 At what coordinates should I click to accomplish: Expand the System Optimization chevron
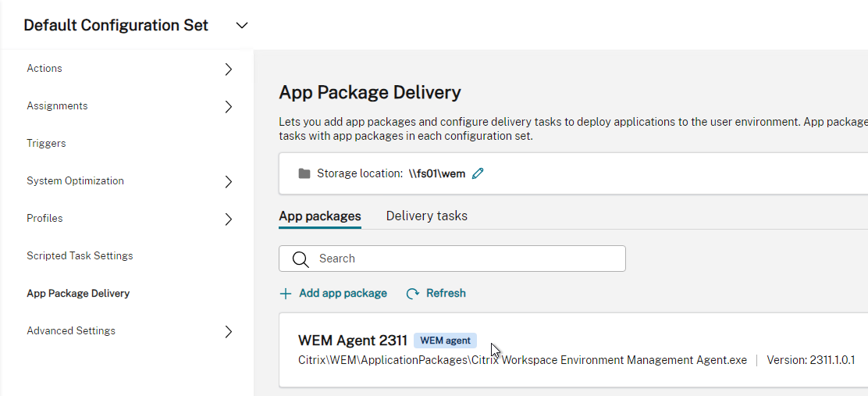[x=229, y=182]
